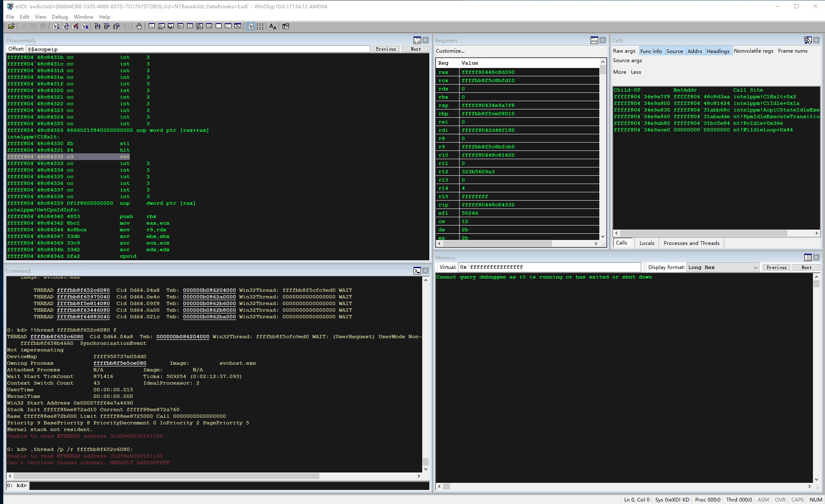Switch to the Locals tab
Image resolution: width=825 pixels, height=504 pixels.
pyautogui.click(x=647, y=243)
